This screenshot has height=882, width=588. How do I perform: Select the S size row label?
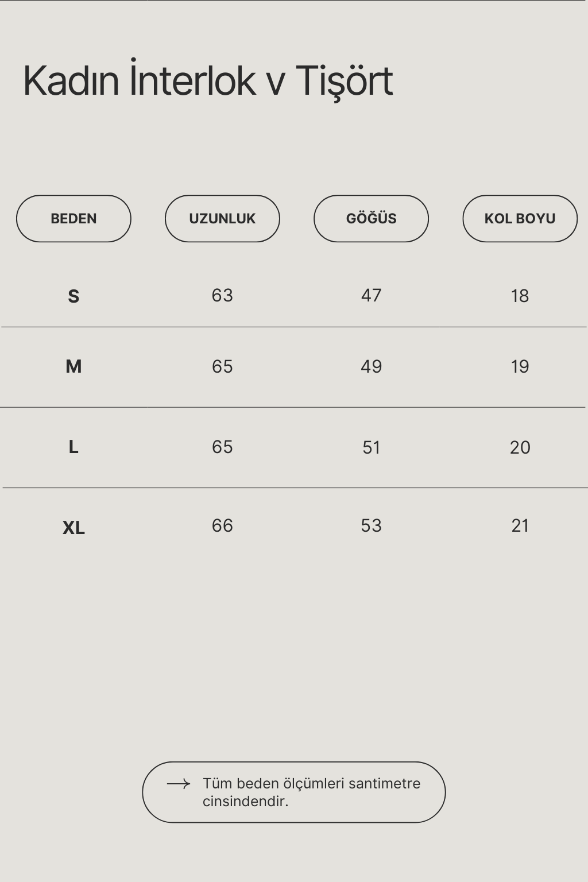coord(73,296)
